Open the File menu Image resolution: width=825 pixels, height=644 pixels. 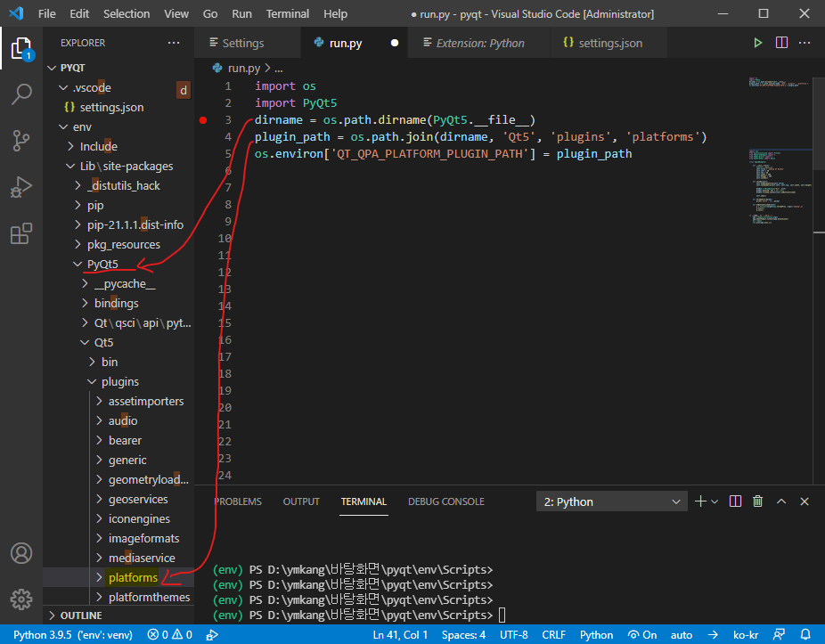47,13
